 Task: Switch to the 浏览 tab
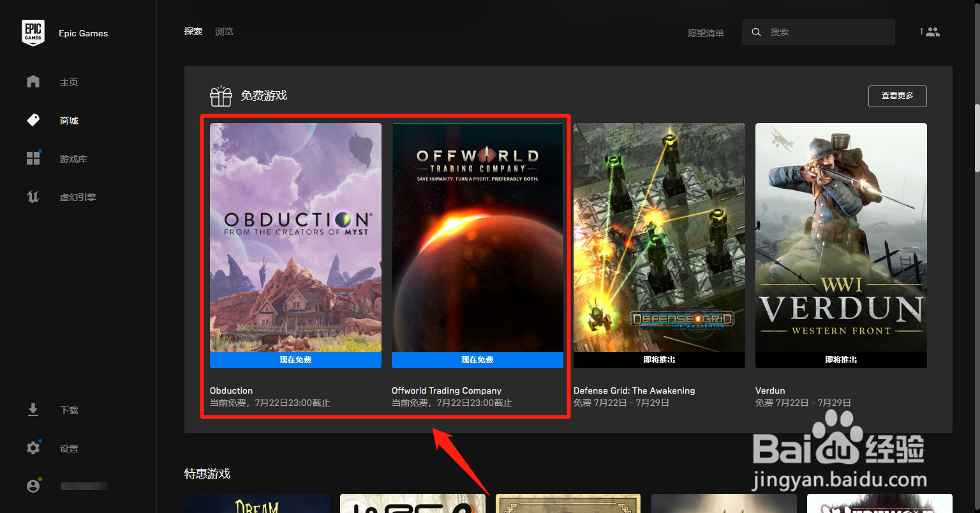pyautogui.click(x=224, y=31)
